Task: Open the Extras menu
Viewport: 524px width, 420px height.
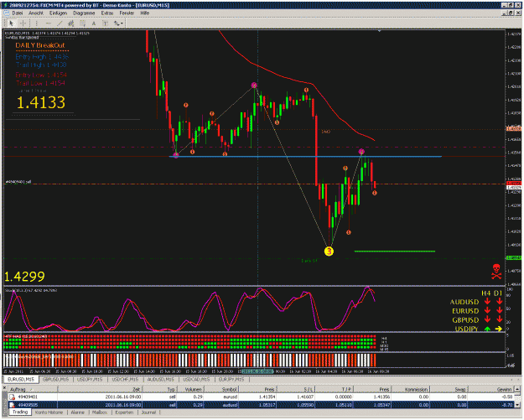Action: [x=107, y=13]
